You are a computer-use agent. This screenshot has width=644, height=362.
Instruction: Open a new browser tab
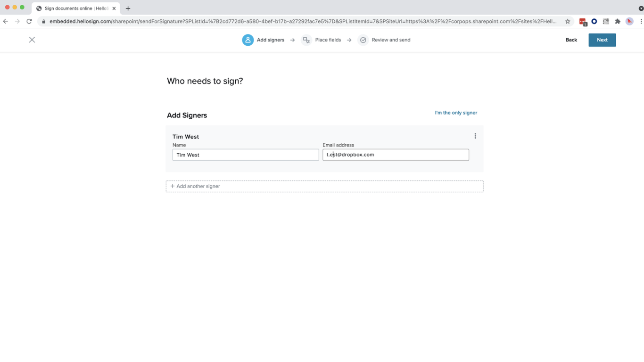coord(128,8)
